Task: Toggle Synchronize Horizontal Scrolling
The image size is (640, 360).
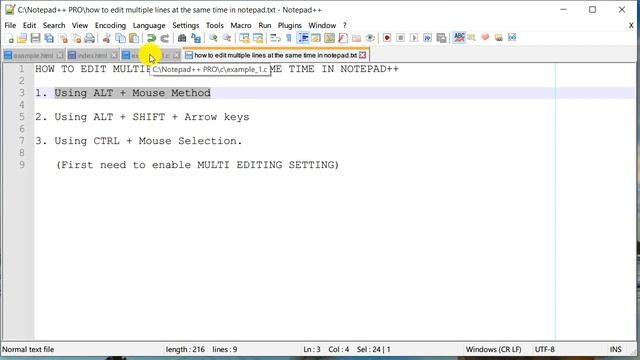Action: coord(258,38)
